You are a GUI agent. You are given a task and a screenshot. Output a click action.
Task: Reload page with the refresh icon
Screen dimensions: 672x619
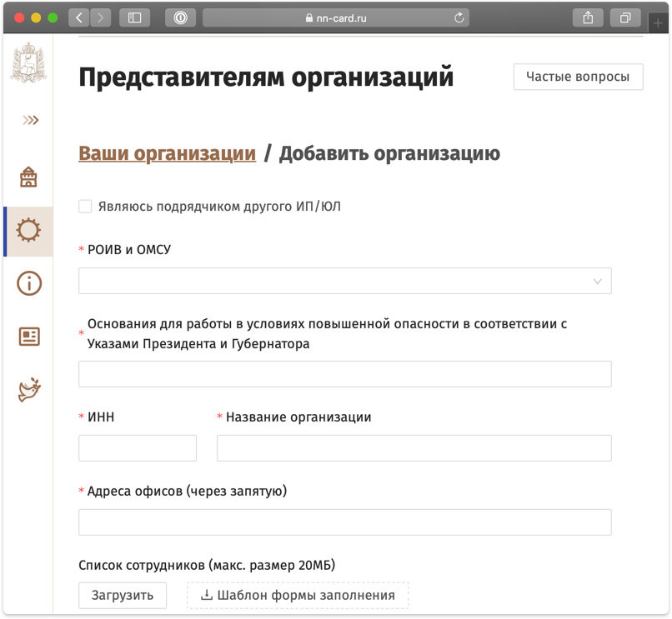(x=459, y=17)
